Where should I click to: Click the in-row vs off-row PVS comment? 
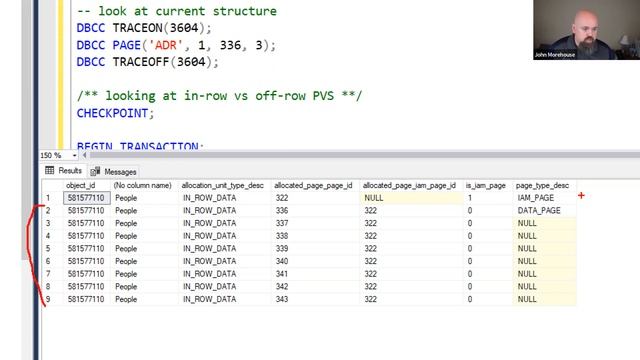(x=220, y=96)
